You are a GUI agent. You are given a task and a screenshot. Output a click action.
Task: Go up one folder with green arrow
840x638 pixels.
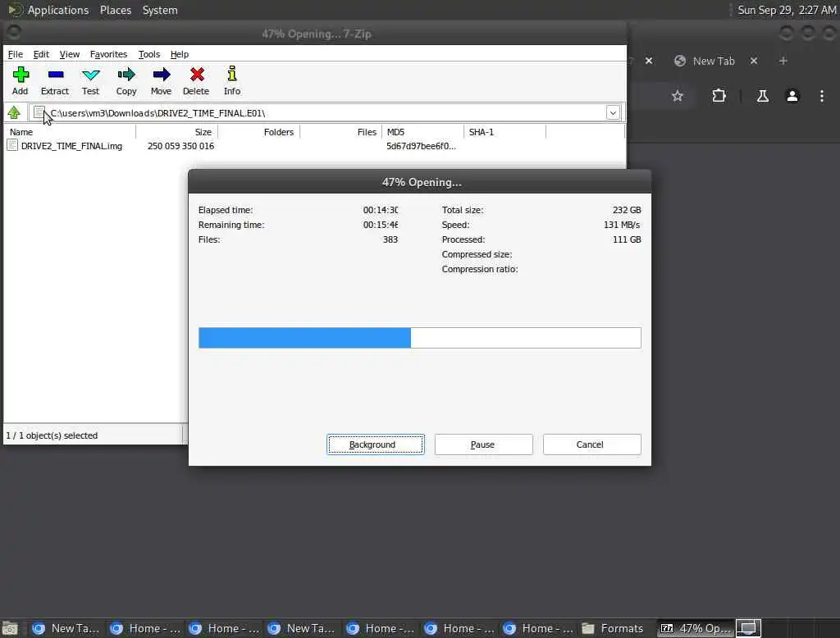14,113
